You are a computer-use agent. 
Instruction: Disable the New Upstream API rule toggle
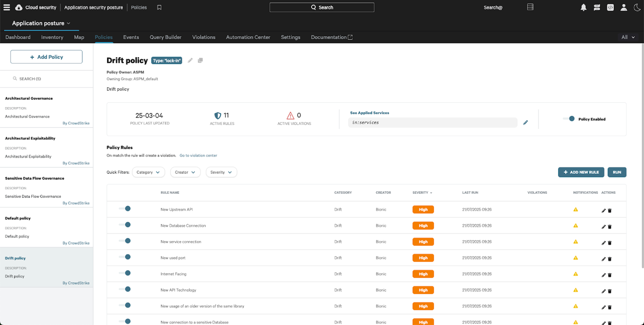(125, 208)
